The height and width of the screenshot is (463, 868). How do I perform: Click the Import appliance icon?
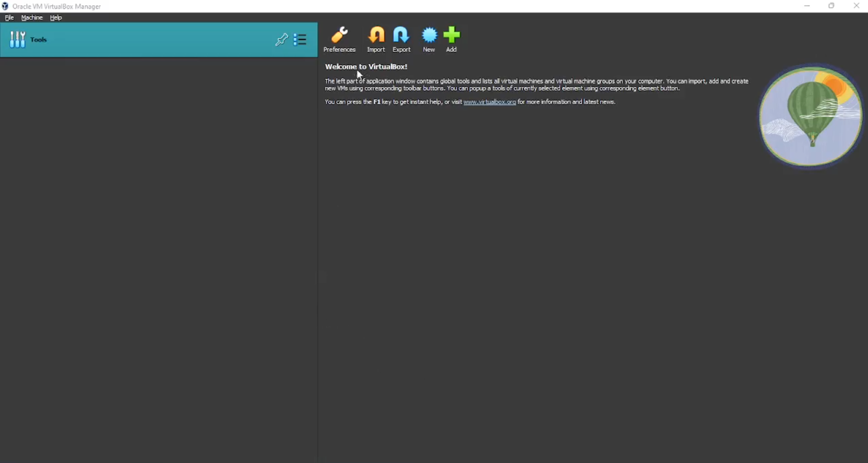(x=376, y=36)
